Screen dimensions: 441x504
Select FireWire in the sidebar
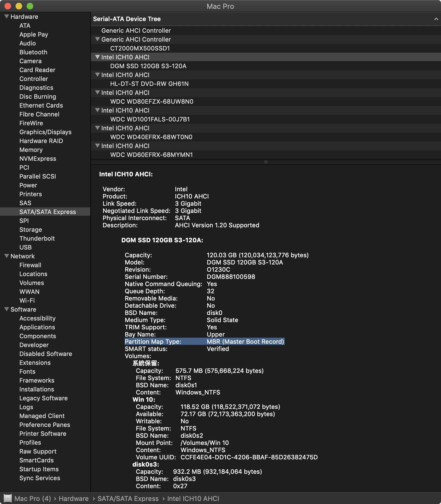click(45, 123)
